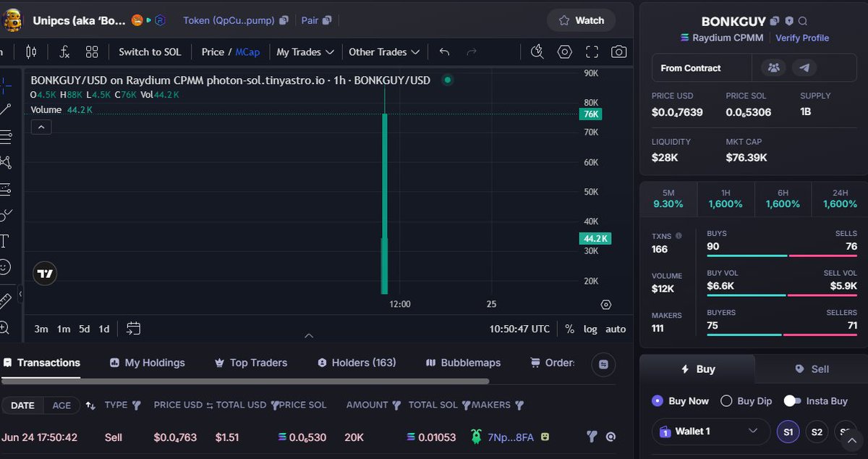Toggle the Insta Buy switch

[792, 401]
